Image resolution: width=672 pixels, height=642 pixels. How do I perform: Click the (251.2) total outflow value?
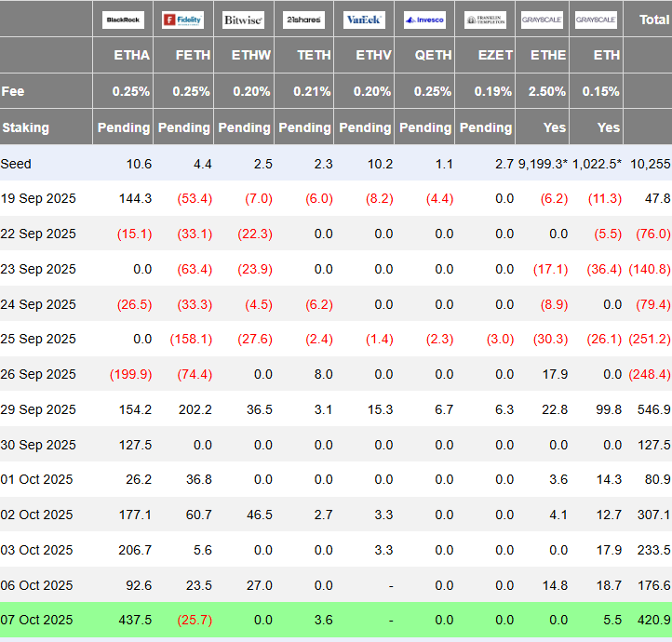click(649, 340)
